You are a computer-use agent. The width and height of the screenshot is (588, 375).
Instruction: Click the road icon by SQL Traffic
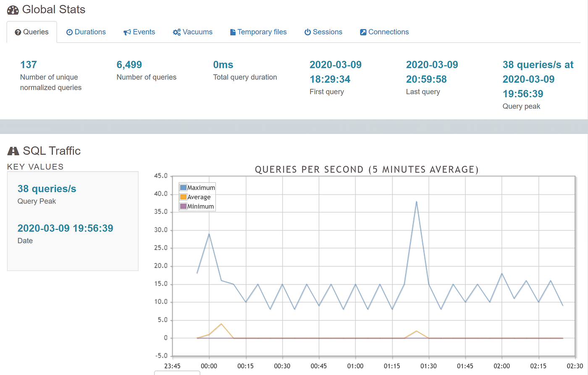click(13, 151)
